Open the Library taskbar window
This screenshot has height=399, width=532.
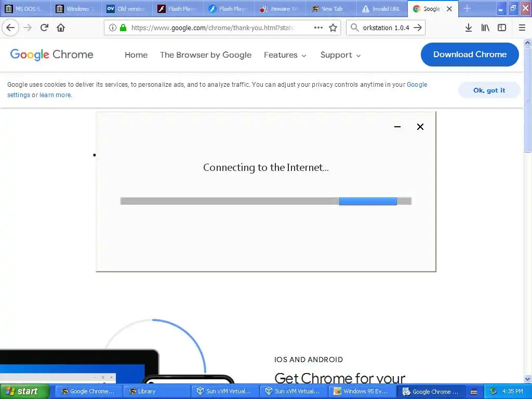[156, 391]
